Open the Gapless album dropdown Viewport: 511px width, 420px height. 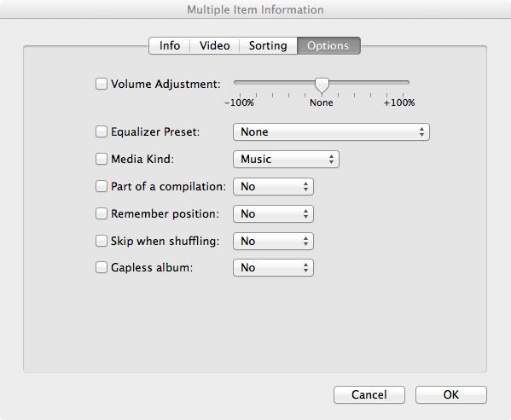274,268
